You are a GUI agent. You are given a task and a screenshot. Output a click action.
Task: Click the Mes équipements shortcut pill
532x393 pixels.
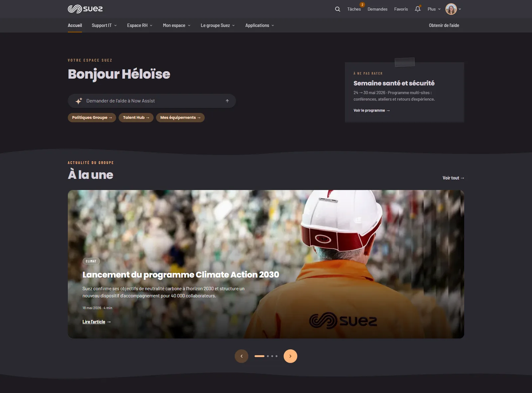pyautogui.click(x=180, y=118)
